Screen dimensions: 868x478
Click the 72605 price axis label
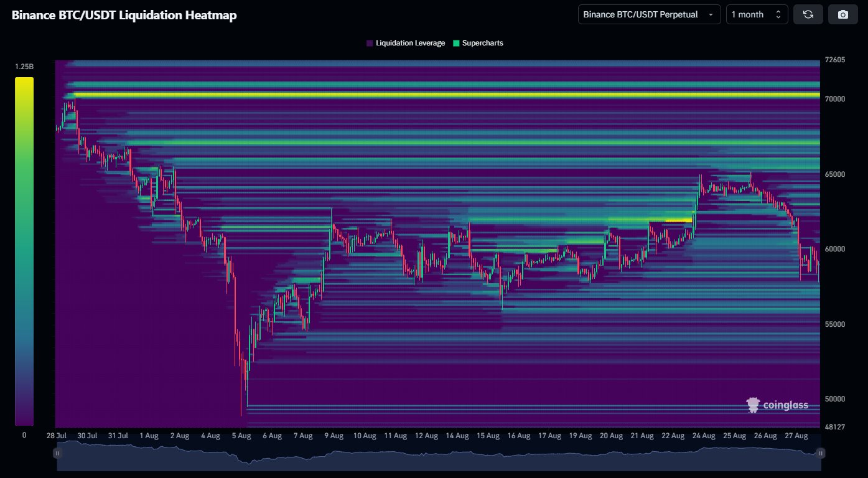pos(834,60)
